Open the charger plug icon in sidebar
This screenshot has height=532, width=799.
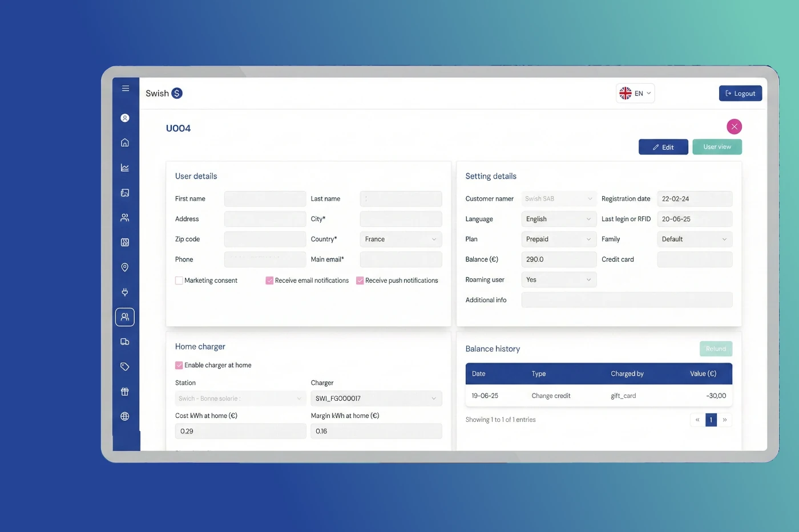(x=125, y=292)
